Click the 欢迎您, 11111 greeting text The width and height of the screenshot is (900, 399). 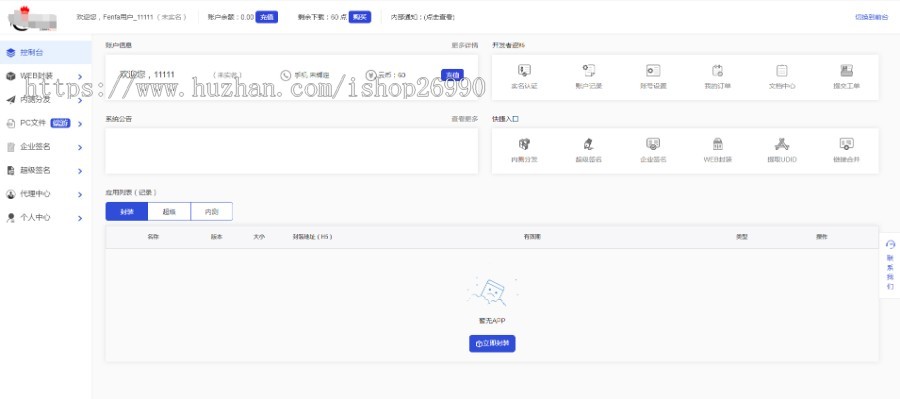[147, 75]
